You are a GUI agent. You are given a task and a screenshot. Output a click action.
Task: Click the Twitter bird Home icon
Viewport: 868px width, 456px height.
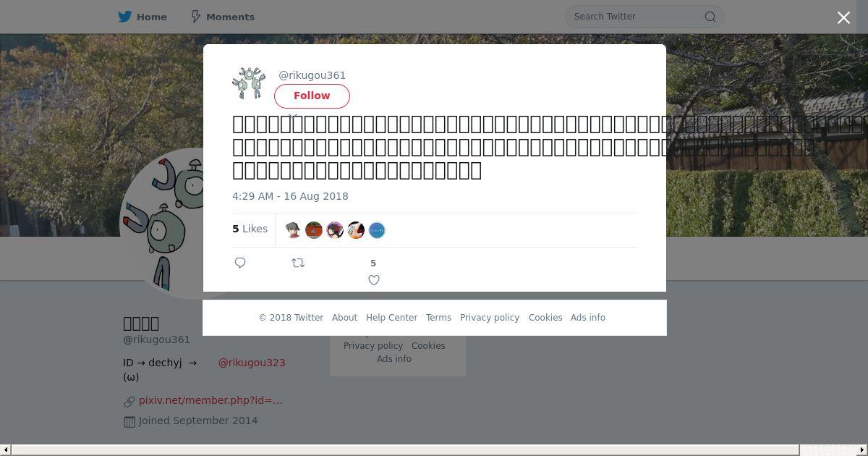125,17
